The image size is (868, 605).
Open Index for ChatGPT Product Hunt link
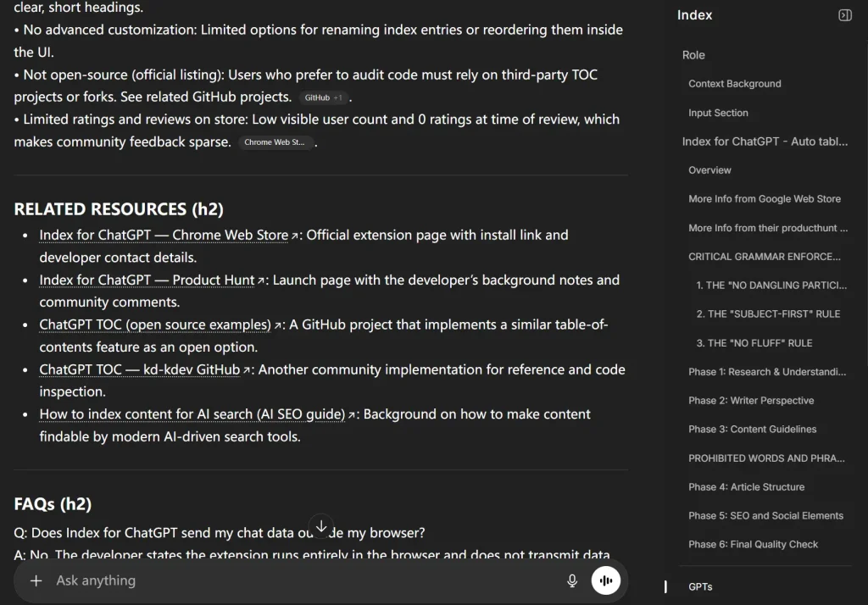147,280
